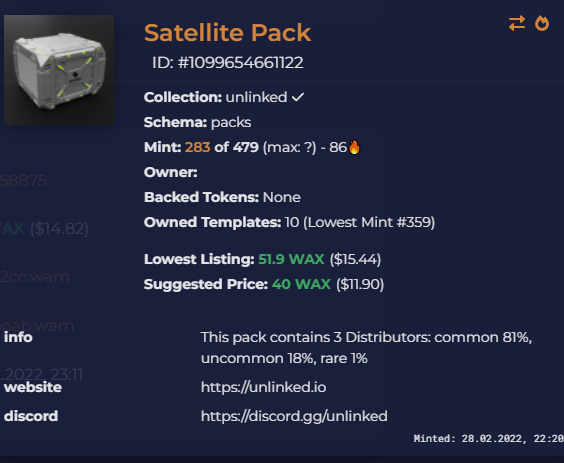Click the transfer arrows icon
Viewport: 564px width, 463px height.
(x=517, y=23)
